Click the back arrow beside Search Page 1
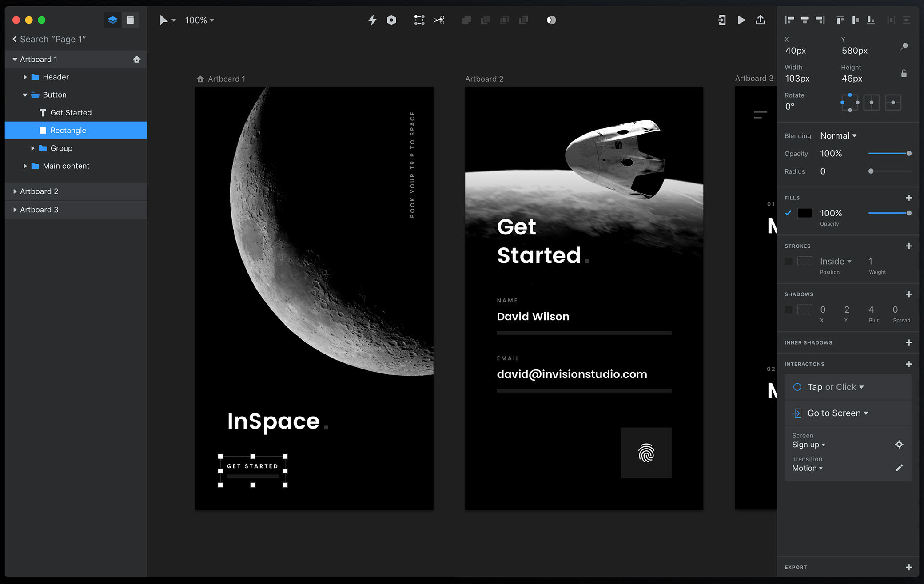This screenshot has height=584, width=924. coord(14,39)
